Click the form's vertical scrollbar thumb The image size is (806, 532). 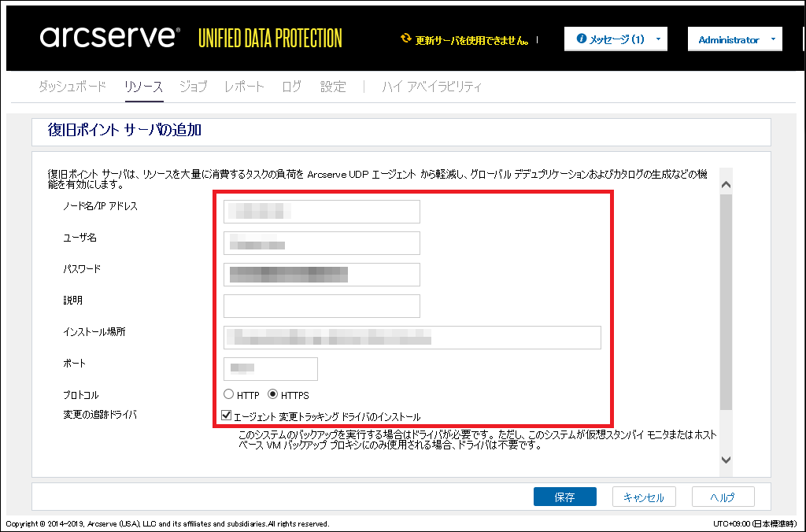726,301
